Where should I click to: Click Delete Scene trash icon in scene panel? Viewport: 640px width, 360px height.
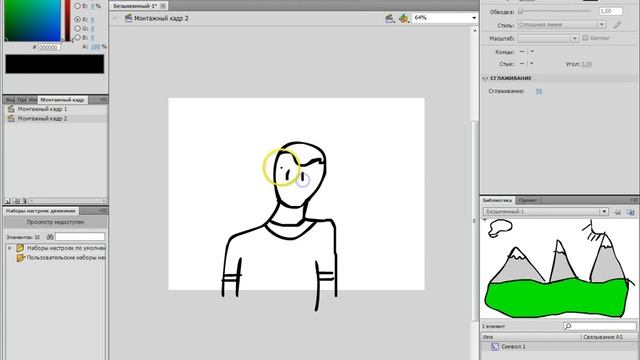[x=24, y=201]
